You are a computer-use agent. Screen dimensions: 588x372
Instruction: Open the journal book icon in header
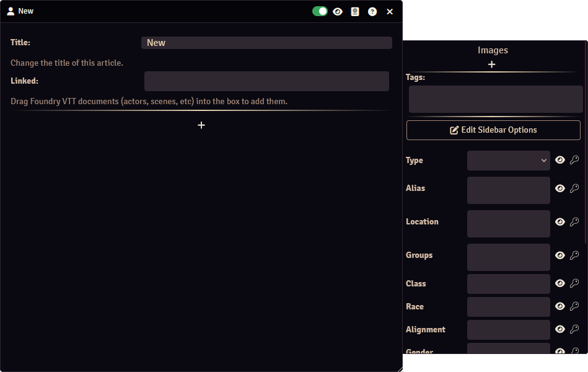tap(355, 12)
